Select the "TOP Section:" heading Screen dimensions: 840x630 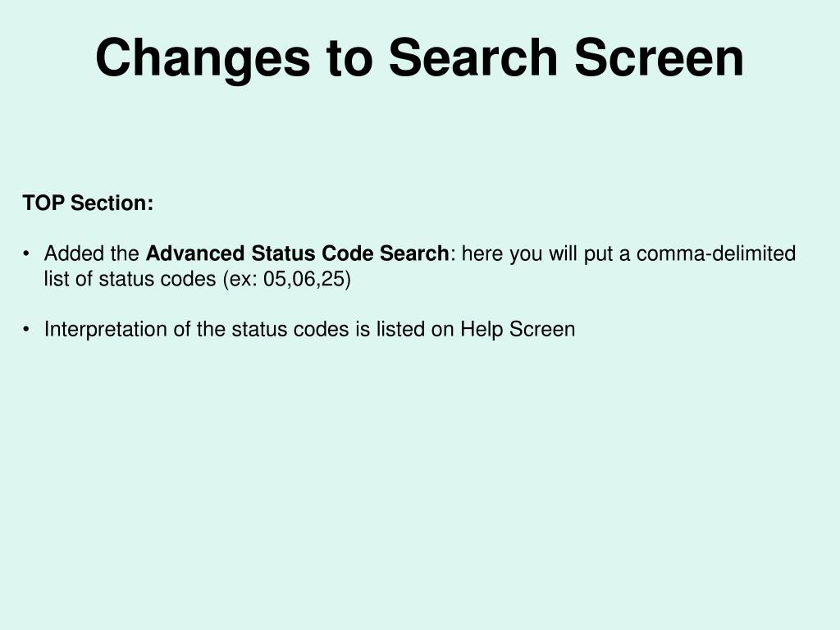88,203
